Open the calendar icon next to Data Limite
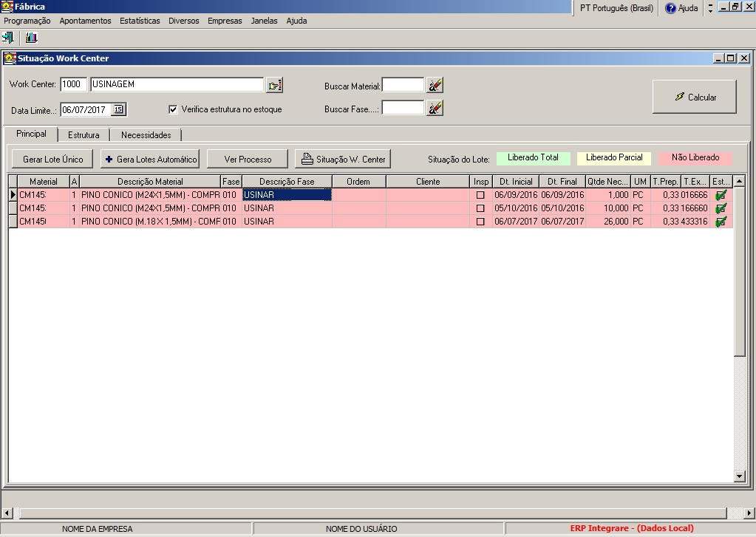The width and height of the screenshot is (756, 537). 117,108
